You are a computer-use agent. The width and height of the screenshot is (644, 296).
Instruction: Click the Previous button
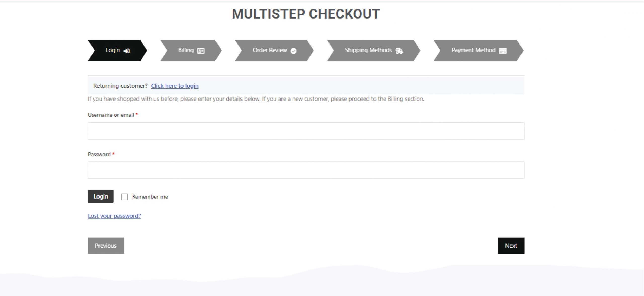106,246
